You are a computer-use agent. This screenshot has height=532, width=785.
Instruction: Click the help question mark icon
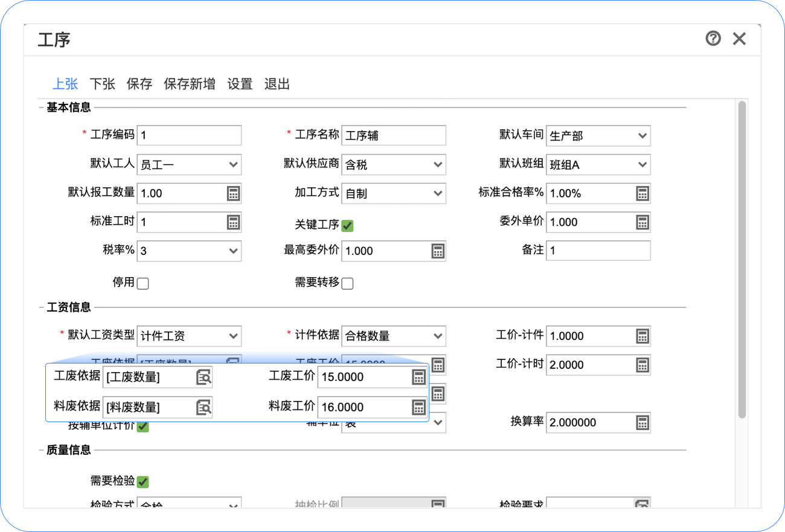tap(713, 38)
